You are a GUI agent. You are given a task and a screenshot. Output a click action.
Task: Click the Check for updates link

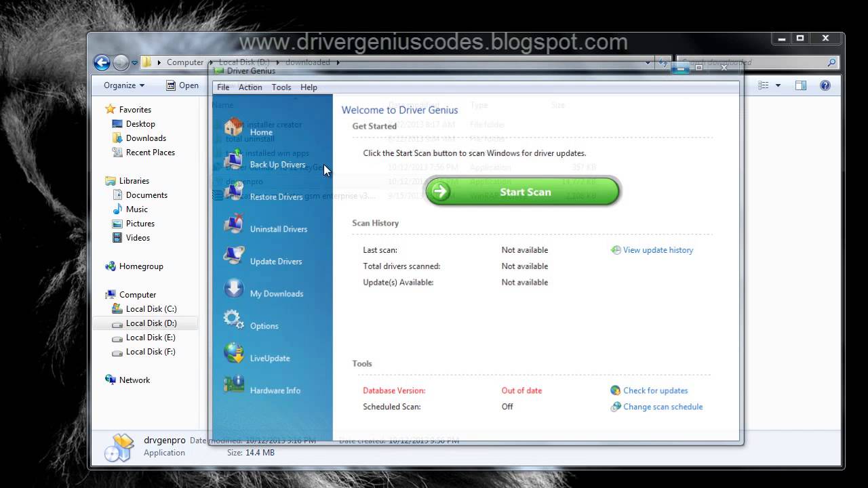click(649, 390)
